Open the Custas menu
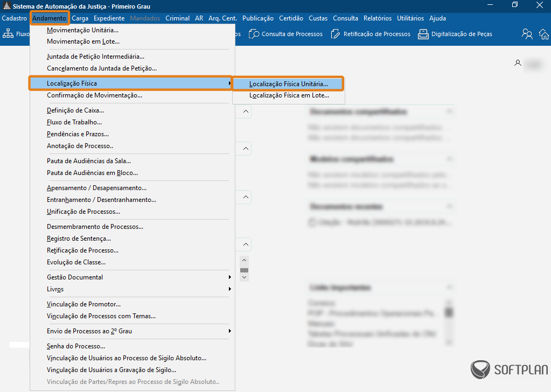Screen dimensions: 551x392 click(x=318, y=18)
